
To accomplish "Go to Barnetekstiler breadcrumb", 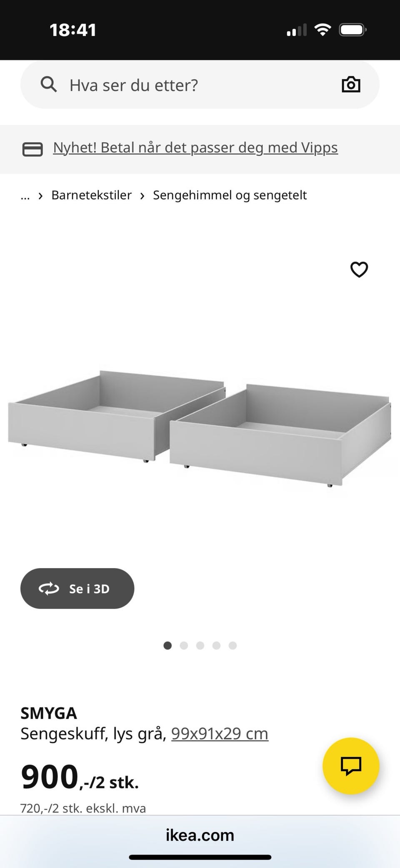I will [x=91, y=195].
